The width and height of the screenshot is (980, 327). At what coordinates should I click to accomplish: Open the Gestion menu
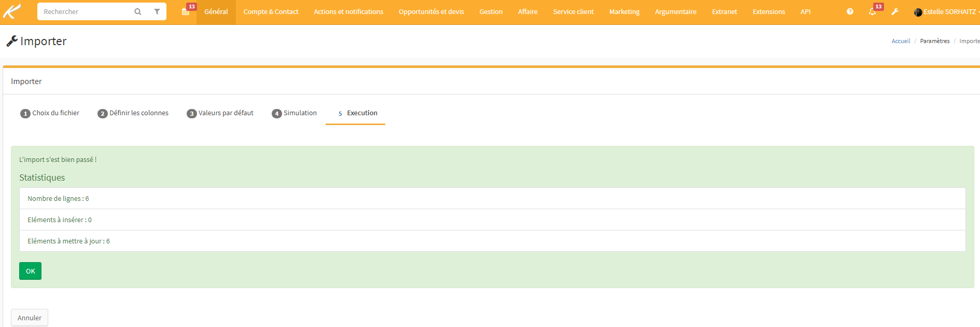(491, 11)
